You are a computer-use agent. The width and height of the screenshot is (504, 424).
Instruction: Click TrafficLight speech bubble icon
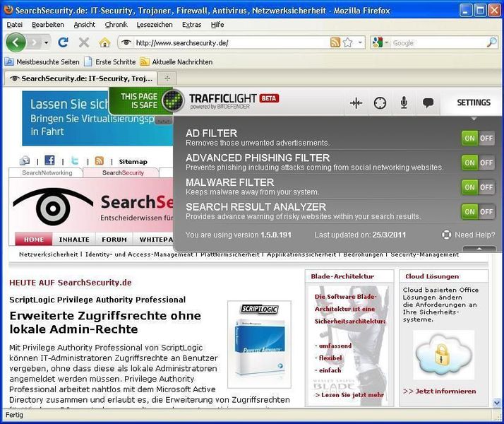tap(428, 103)
